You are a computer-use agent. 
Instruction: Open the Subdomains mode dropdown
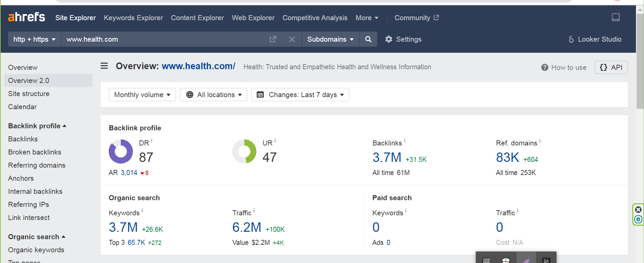coord(331,39)
